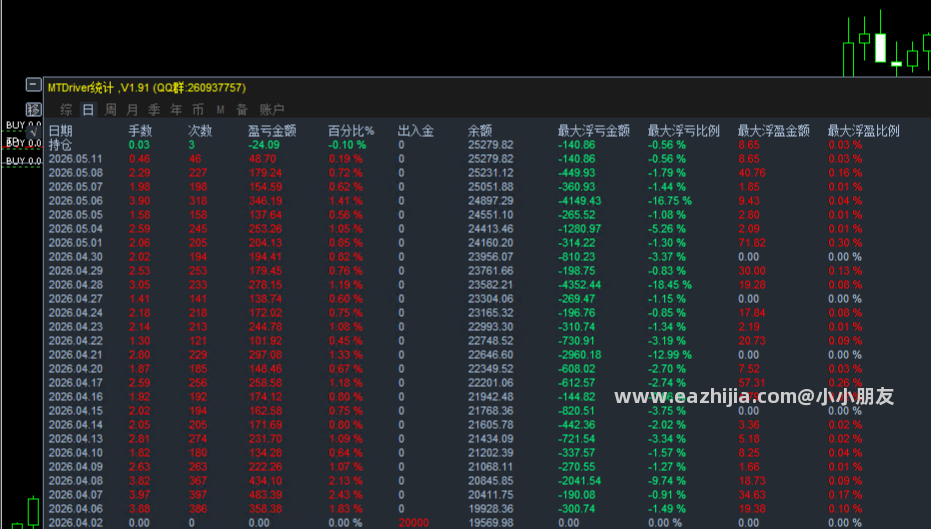Click the 最大浮亏金额 column header
The image size is (931, 529).
pos(594,131)
